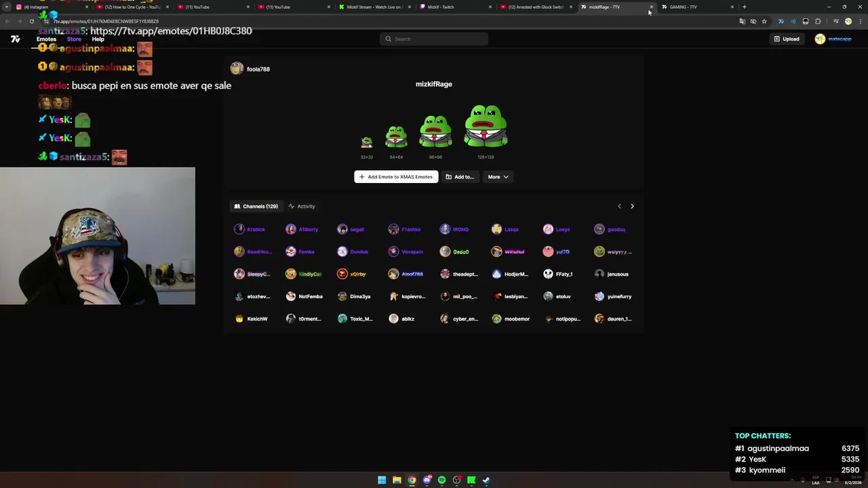Open Loeya channel entry
This screenshot has width=868, height=488.
tap(557, 229)
